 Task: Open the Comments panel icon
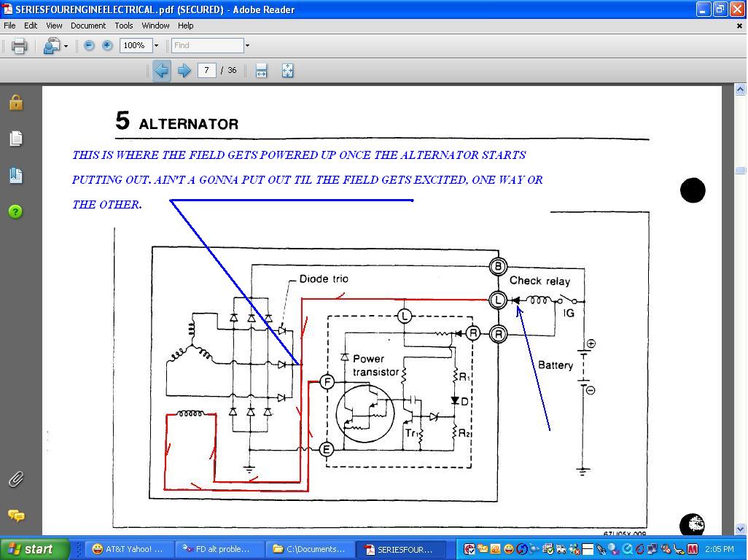16,516
